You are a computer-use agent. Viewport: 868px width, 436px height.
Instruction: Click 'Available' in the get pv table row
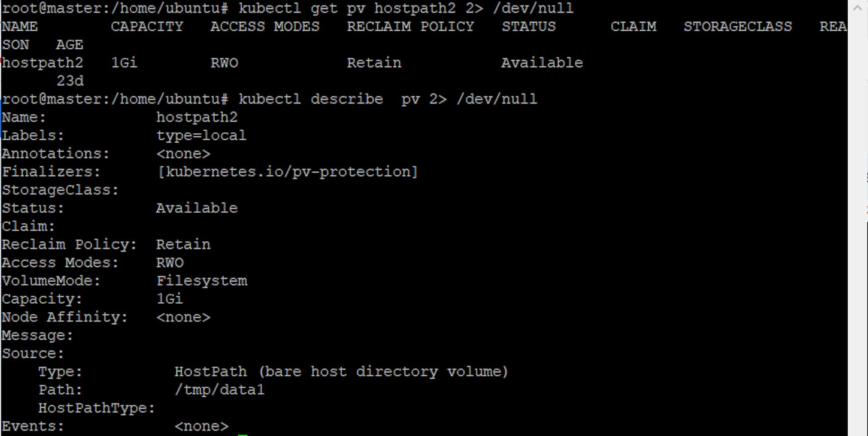pyautogui.click(x=542, y=62)
